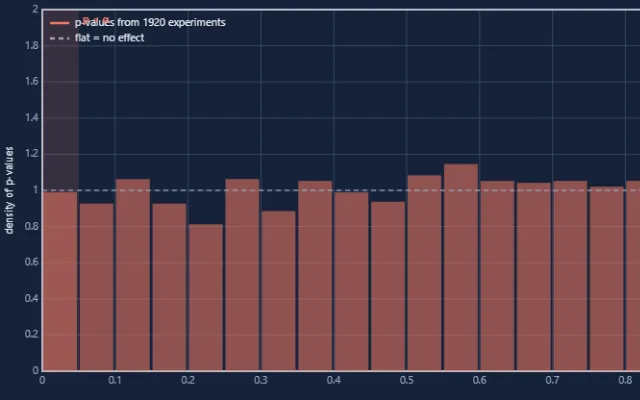Select the histogram bar from 0.75 to 0.8

pos(607,278)
